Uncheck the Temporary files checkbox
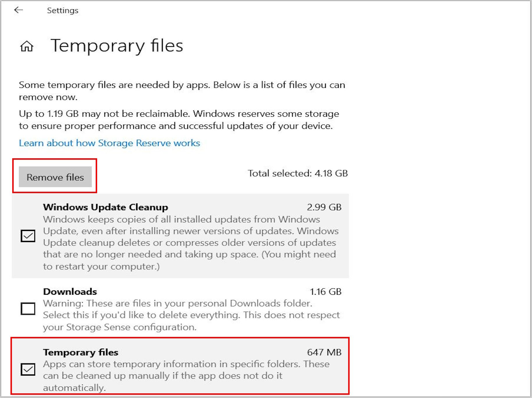532x398 pixels. click(x=28, y=369)
